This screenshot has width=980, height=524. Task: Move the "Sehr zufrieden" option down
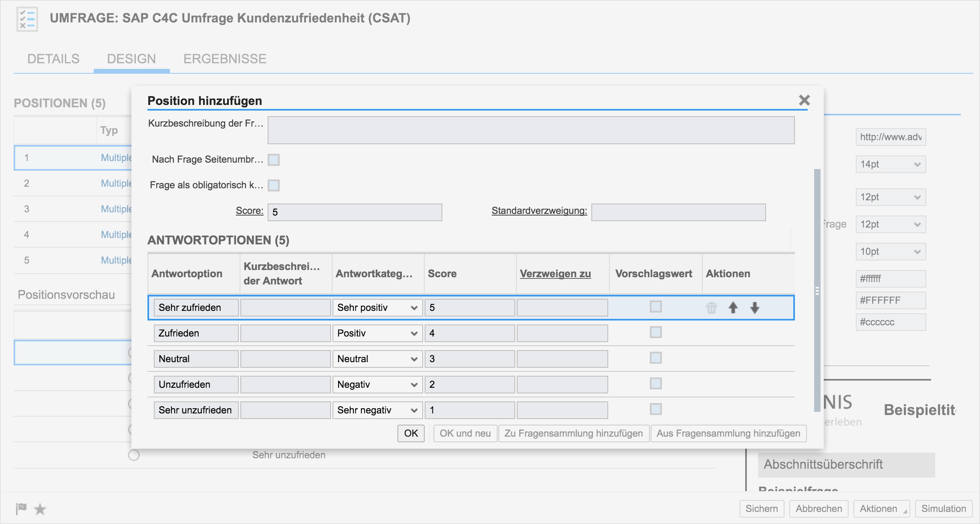pyautogui.click(x=754, y=308)
